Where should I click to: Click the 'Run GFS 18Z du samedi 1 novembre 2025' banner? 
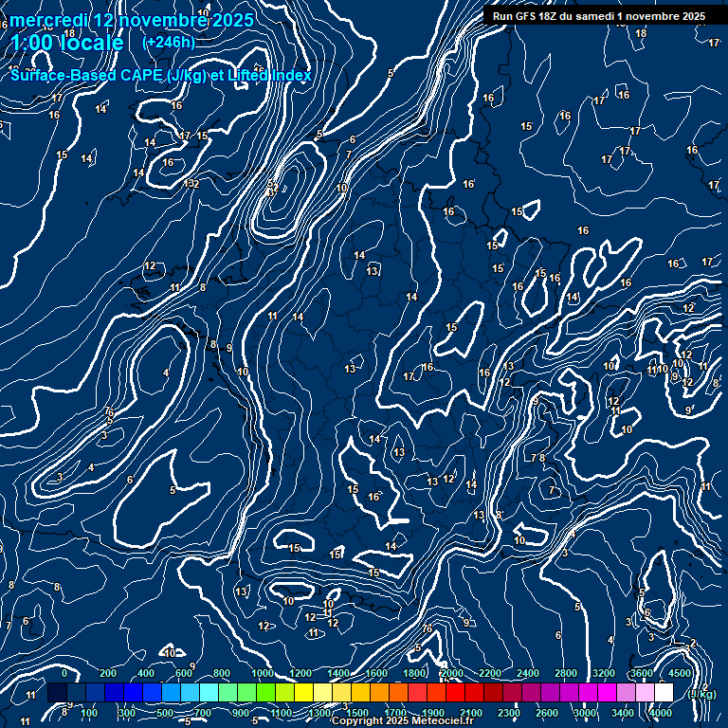599,16
